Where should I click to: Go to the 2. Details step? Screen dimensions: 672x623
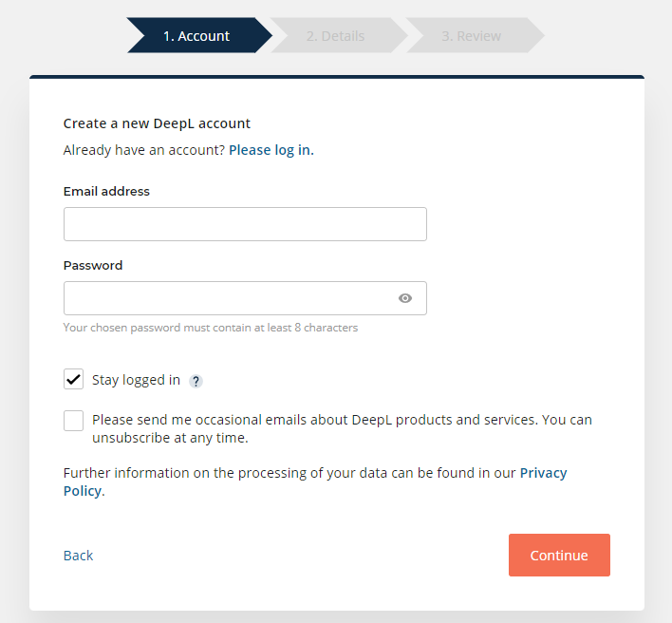(x=335, y=36)
